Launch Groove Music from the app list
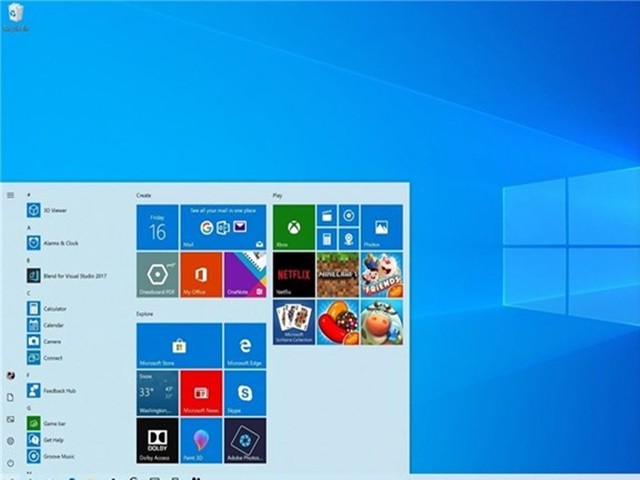The height and width of the screenshot is (480, 640). 51,456
